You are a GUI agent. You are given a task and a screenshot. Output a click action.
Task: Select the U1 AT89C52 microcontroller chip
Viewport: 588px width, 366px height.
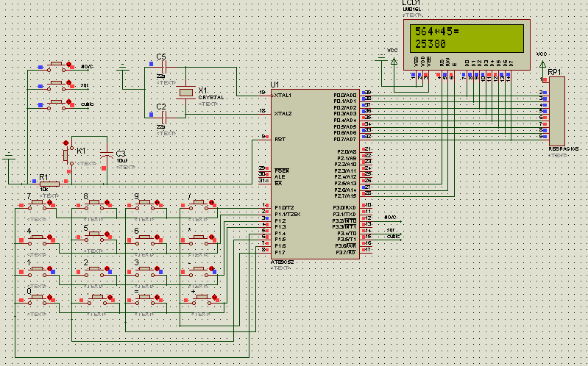(x=314, y=173)
